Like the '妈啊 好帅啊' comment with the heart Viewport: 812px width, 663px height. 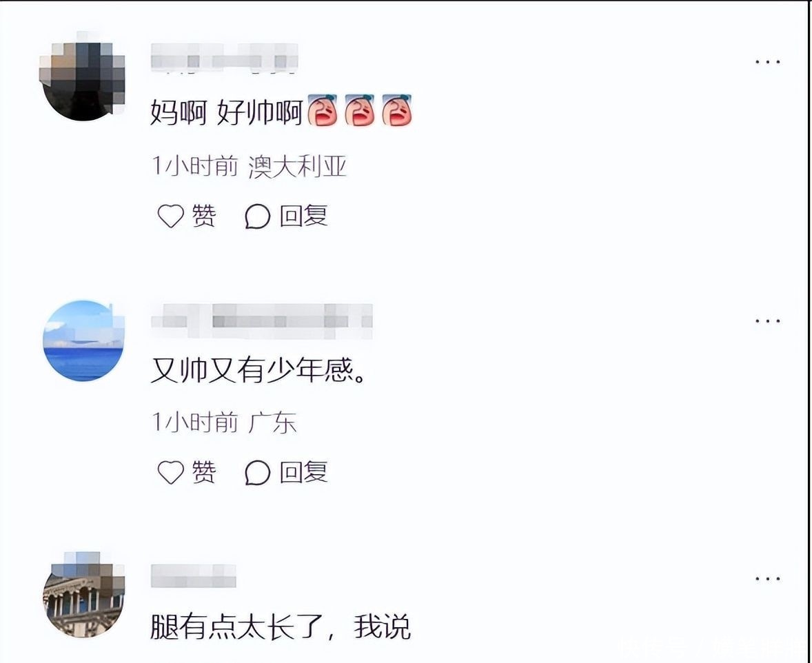pos(170,216)
